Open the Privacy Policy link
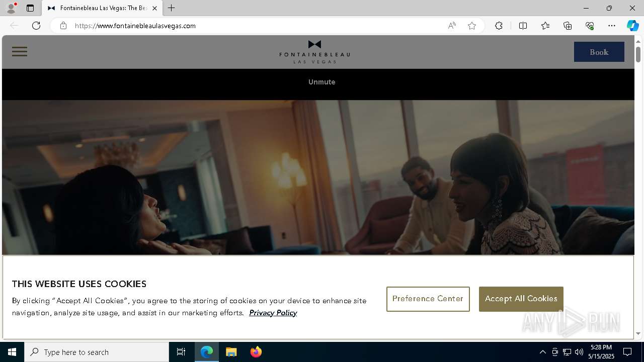The image size is (644, 362). [273, 313]
